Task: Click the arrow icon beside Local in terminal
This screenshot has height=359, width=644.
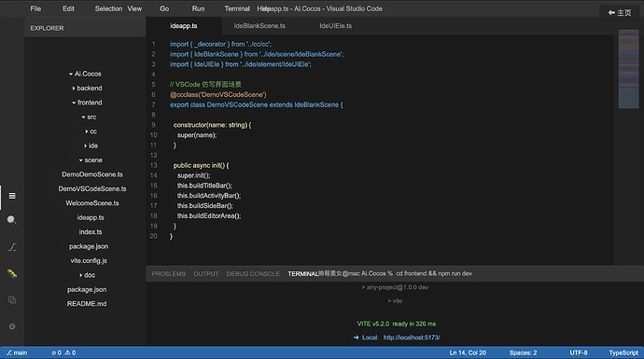Action: [x=357, y=338]
